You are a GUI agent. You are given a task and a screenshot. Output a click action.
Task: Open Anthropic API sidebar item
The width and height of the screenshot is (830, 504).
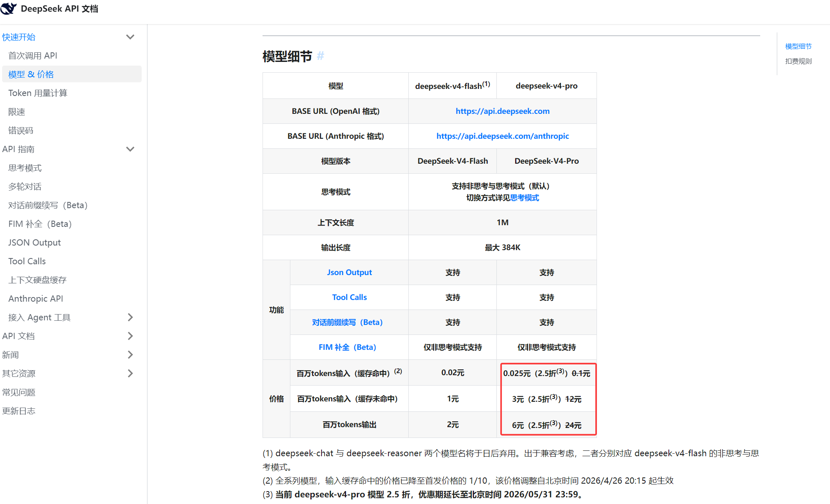point(36,299)
